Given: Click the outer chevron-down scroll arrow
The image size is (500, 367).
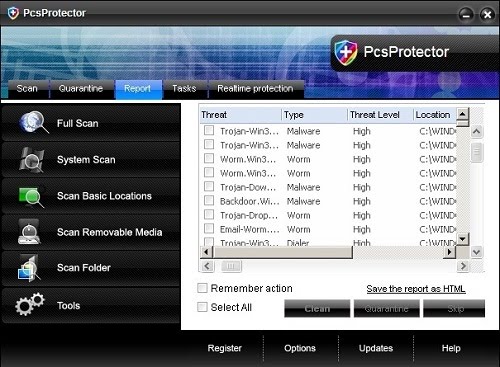Looking at the screenshot, I should [477, 252].
